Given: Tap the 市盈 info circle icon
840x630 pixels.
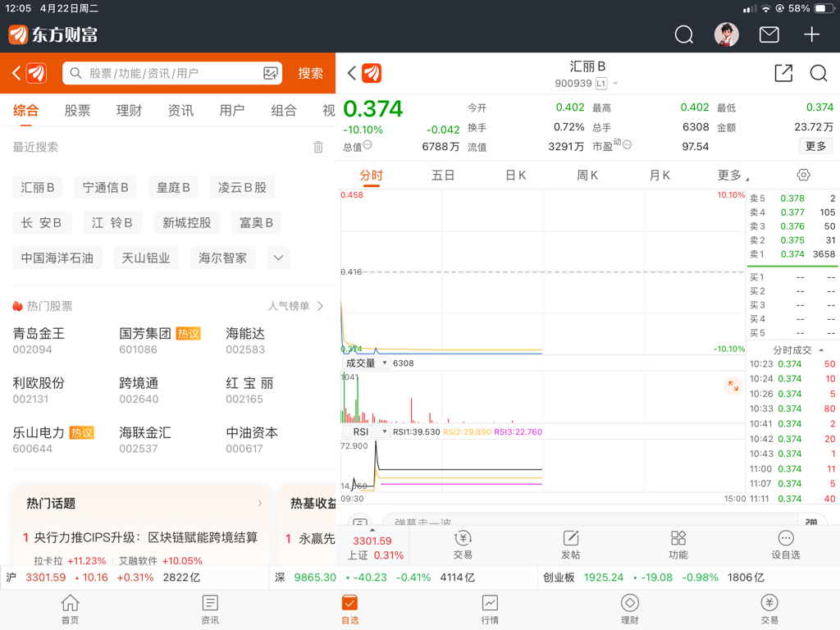Looking at the screenshot, I should tap(627, 144).
